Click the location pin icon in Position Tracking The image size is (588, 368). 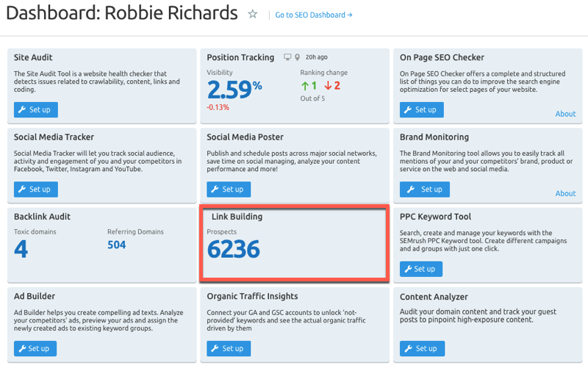297,57
